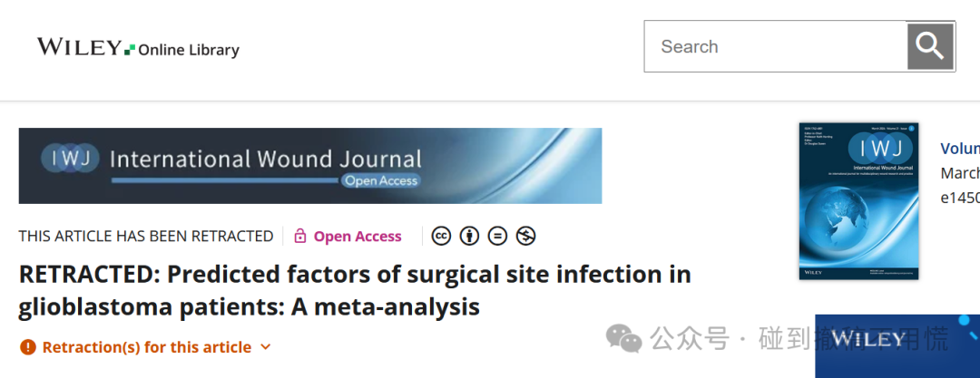
Task: Click the attribution (BY) license icon
Action: (x=469, y=237)
